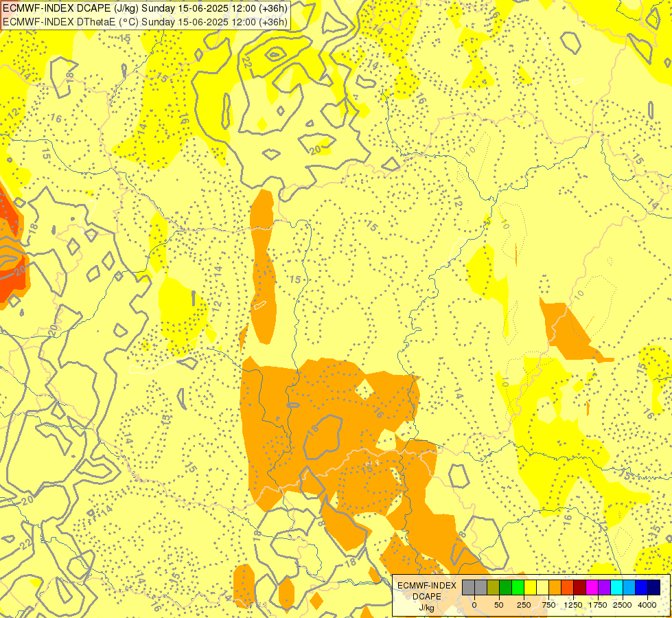Click the legend value 2500

[623, 605]
